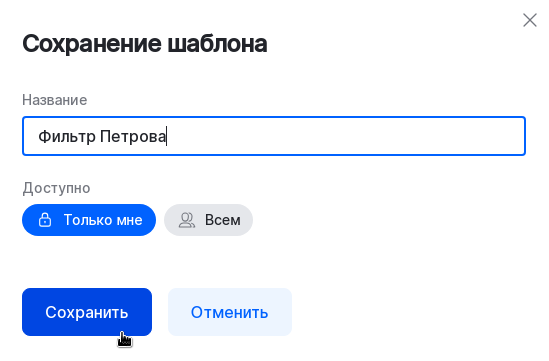
Task: Click the Отменить button
Action: pos(230,312)
